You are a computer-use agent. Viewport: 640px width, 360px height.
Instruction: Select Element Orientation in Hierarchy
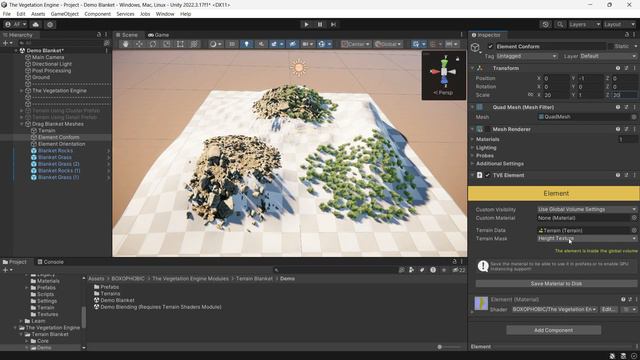pyautogui.click(x=61, y=144)
